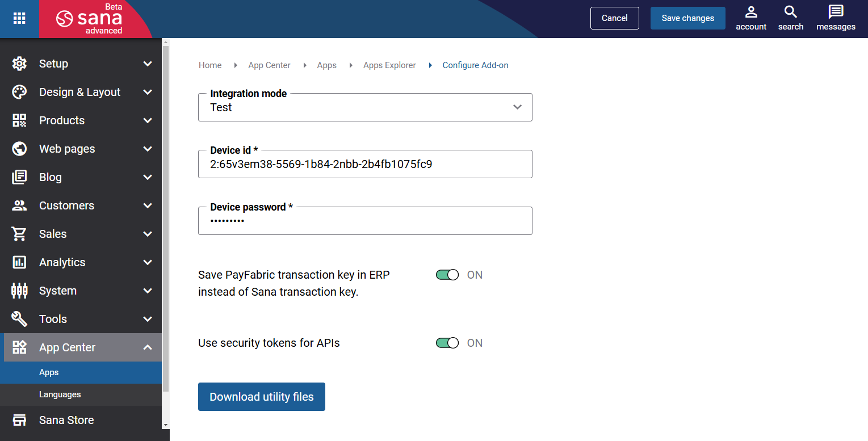Disable Use security tokens for APIs

point(447,343)
